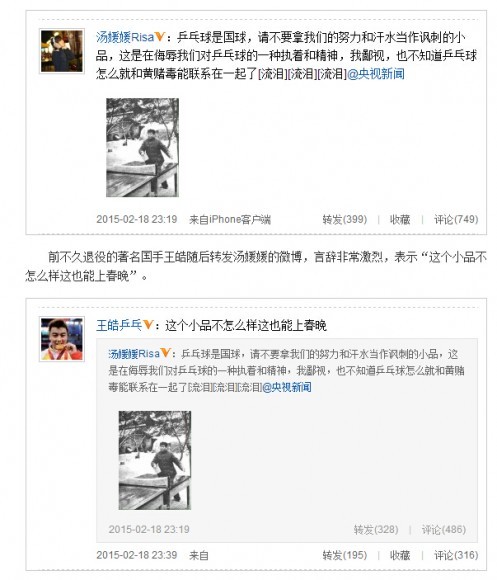Click verified V badge beside 王皓乒乓
Image resolution: width=497 pixels, height=580 pixels.
[148, 325]
